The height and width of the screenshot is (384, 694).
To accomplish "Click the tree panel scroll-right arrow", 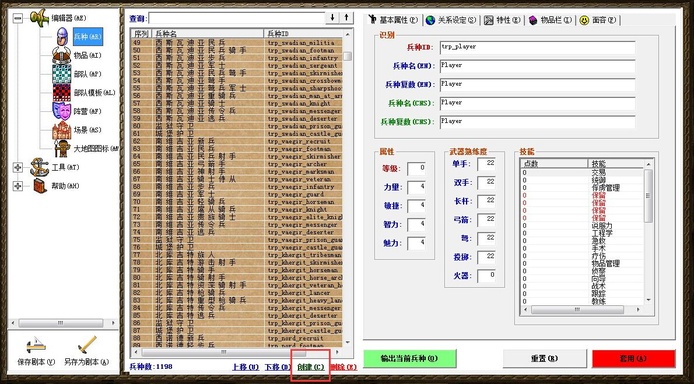I will (x=113, y=323).
